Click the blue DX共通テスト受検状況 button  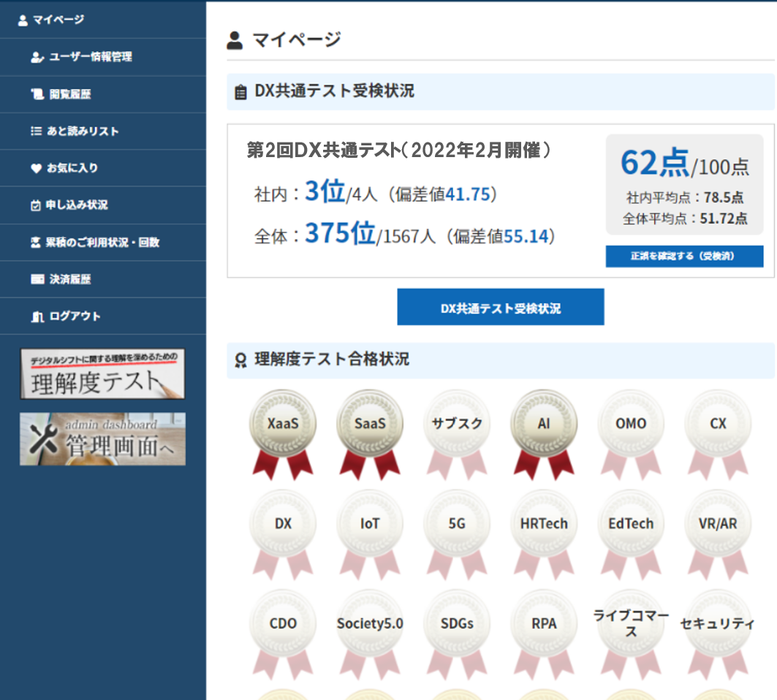[501, 307]
